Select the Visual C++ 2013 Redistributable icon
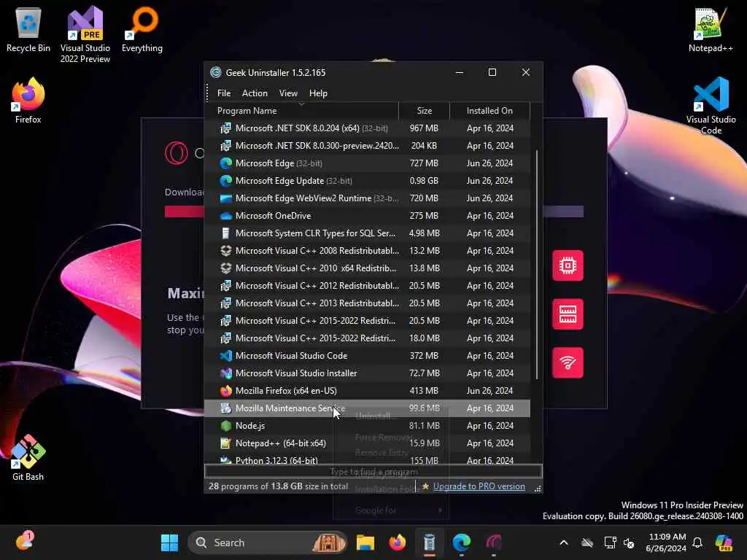The image size is (747, 560). pos(226,303)
